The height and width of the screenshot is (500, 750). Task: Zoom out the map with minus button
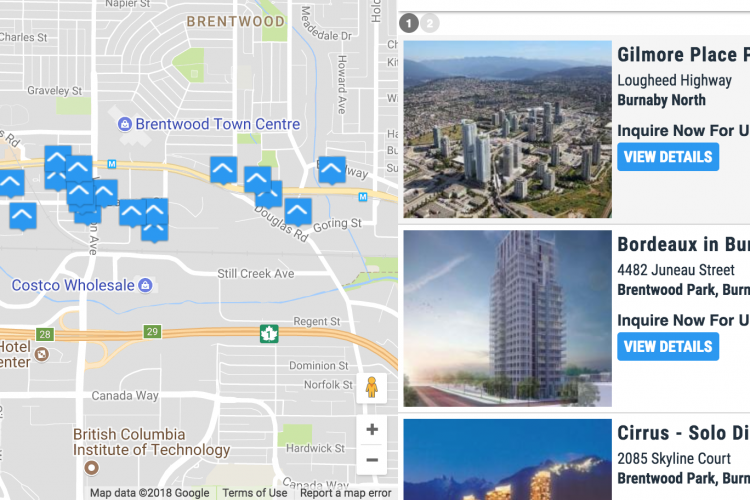(372, 460)
